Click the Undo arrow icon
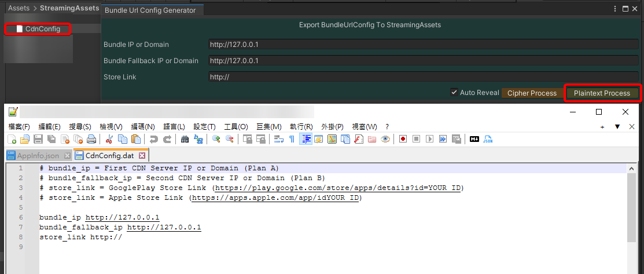The width and height of the screenshot is (644, 274). pos(153,139)
